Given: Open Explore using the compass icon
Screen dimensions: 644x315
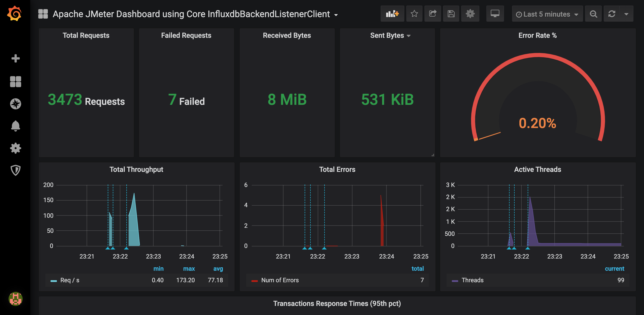Looking at the screenshot, I should (x=16, y=104).
